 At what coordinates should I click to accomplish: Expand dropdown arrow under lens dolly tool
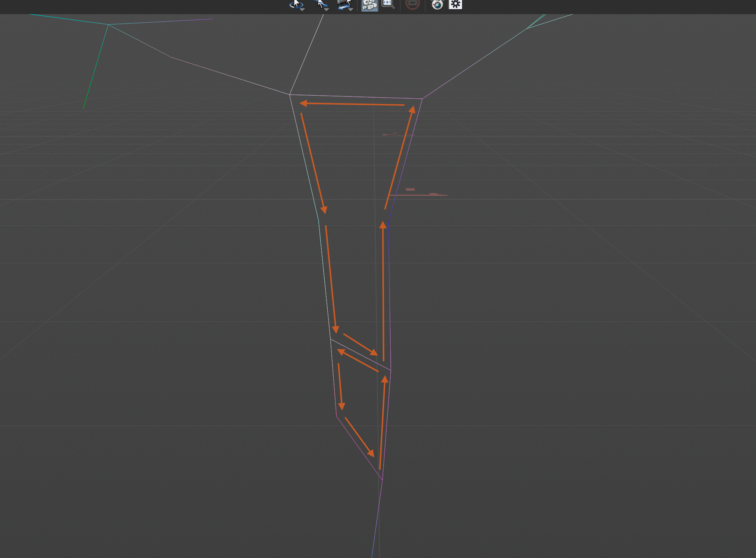(350, 10)
